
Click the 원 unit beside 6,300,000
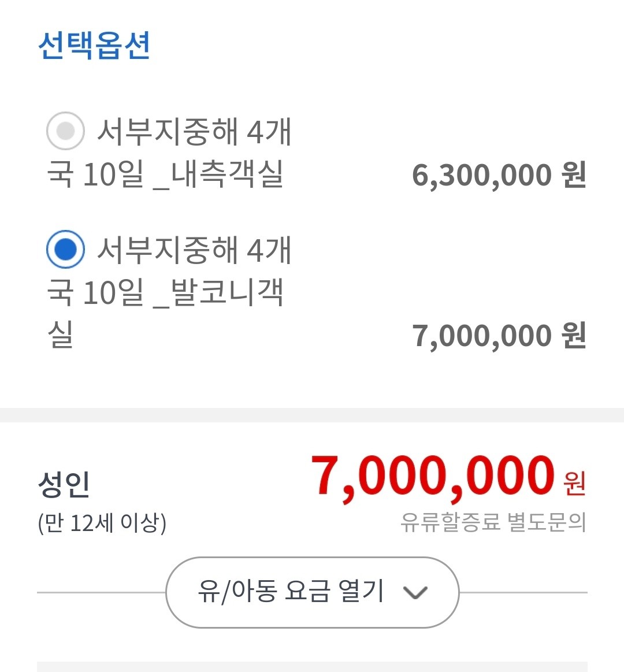click(574, 175)
